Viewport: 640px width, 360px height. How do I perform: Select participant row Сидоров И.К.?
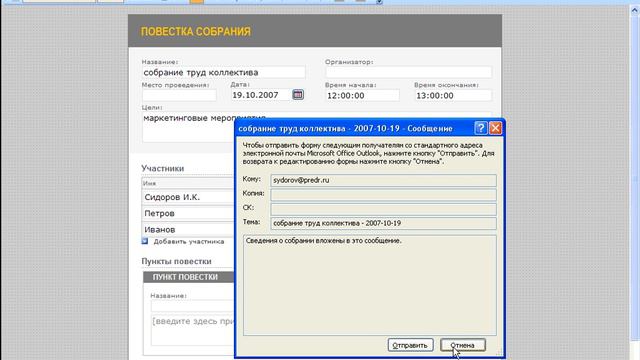(x=188, y=197)
